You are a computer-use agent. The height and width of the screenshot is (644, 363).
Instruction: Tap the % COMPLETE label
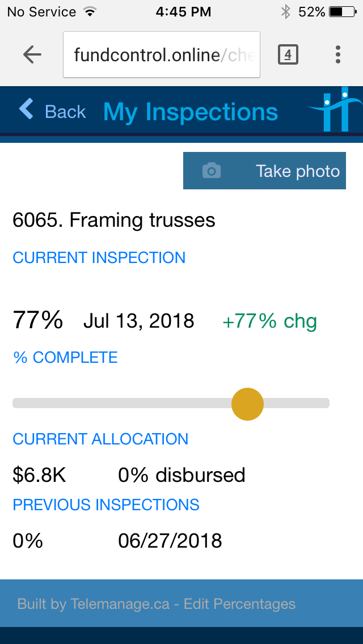tap(65, 357)
